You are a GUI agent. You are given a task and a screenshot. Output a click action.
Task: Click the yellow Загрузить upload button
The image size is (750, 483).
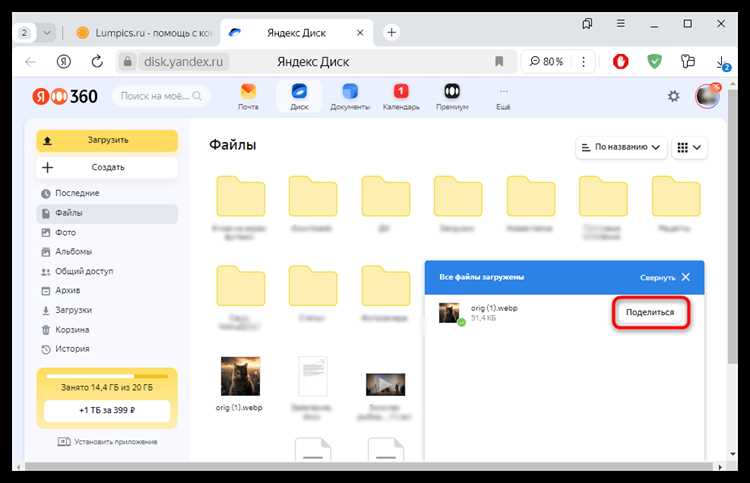pos(107,141)
